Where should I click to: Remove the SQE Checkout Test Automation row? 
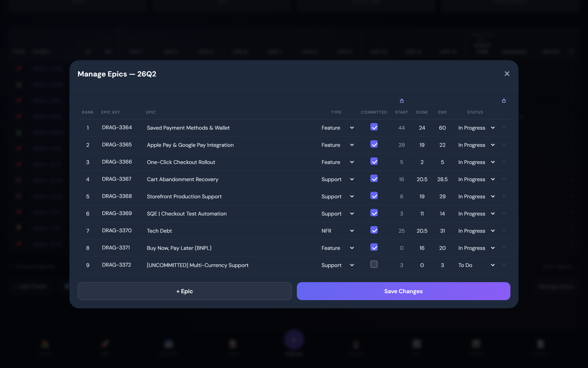click(x=504, y=213)
